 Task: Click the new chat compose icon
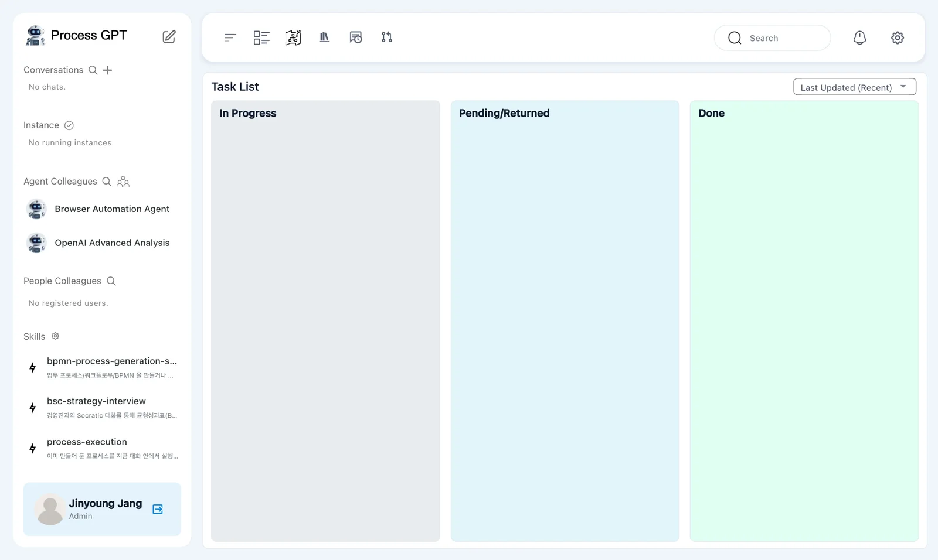(x=169, y=36)
